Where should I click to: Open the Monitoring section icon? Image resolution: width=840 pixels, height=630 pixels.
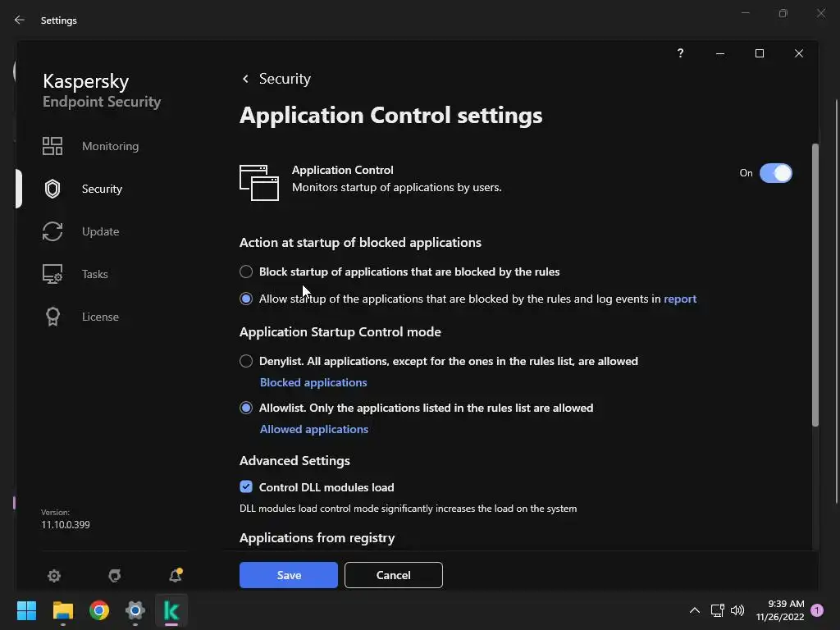[x=52, y=146]
